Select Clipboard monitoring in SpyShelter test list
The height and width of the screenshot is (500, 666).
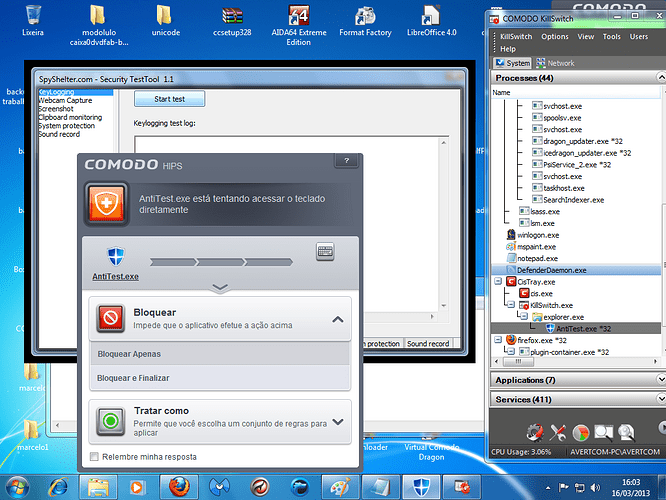tap(70, 117)
